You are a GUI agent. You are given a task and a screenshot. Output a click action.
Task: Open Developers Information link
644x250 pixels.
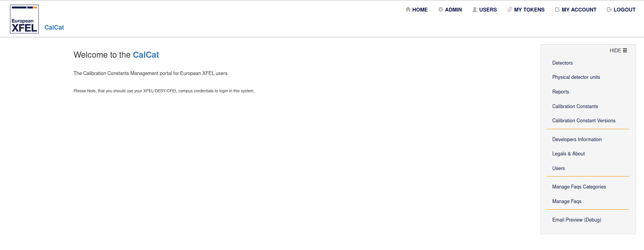(x=577, y=139)
